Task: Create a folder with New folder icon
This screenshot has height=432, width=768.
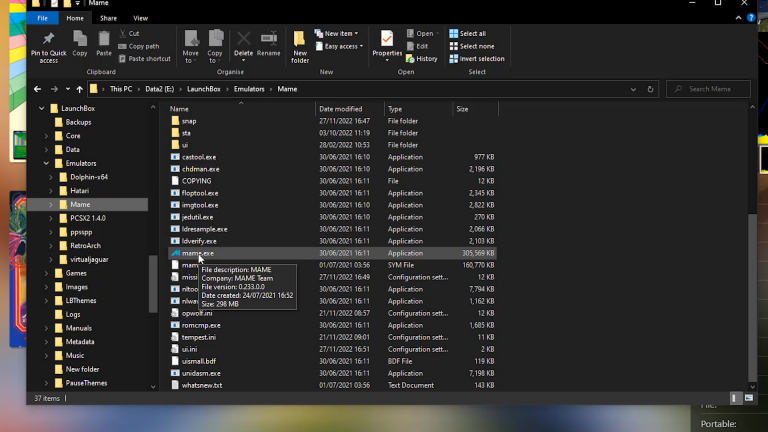Action: [300, 40]
